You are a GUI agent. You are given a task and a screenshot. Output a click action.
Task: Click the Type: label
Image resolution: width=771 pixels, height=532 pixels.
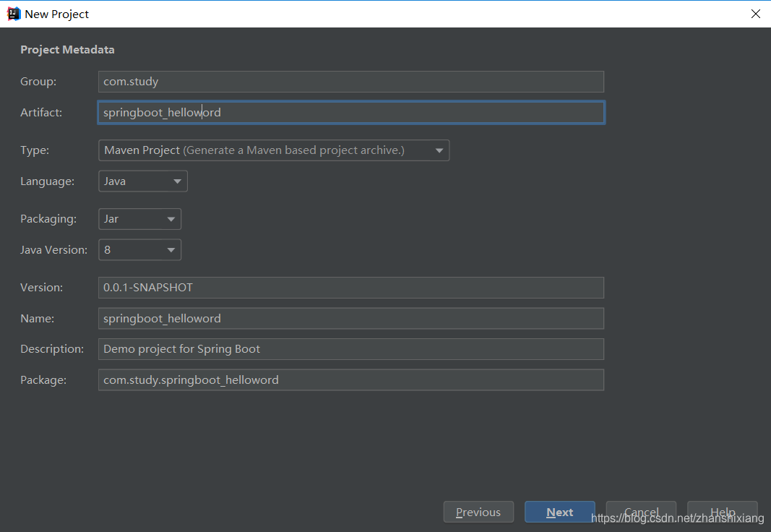35,150
